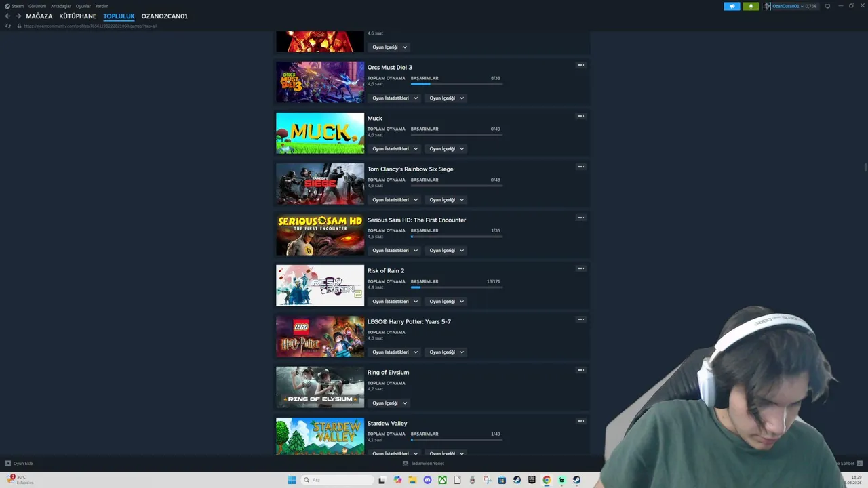868x488 pixels.
Task: Switch to the TOPLULUK tab
Action: click(119, 16)
